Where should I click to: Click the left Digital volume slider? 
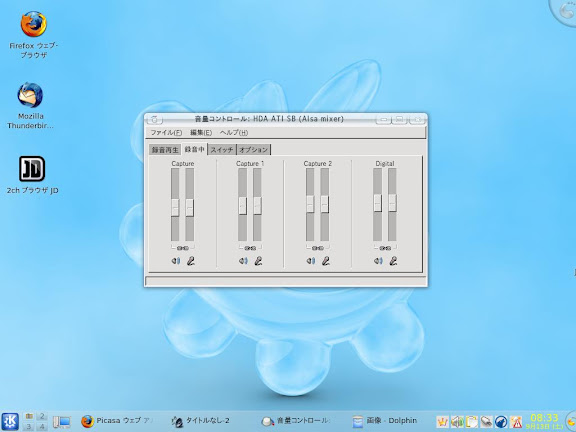pos(378,203)
